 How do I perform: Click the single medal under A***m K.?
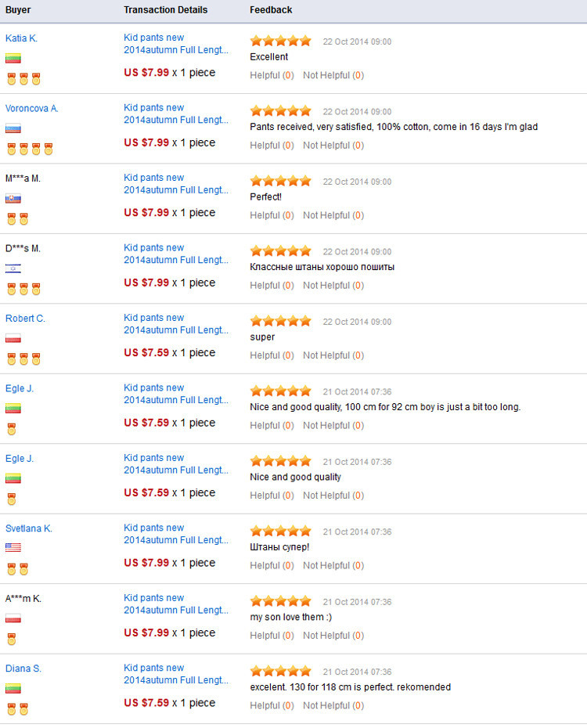click(11, 640)
